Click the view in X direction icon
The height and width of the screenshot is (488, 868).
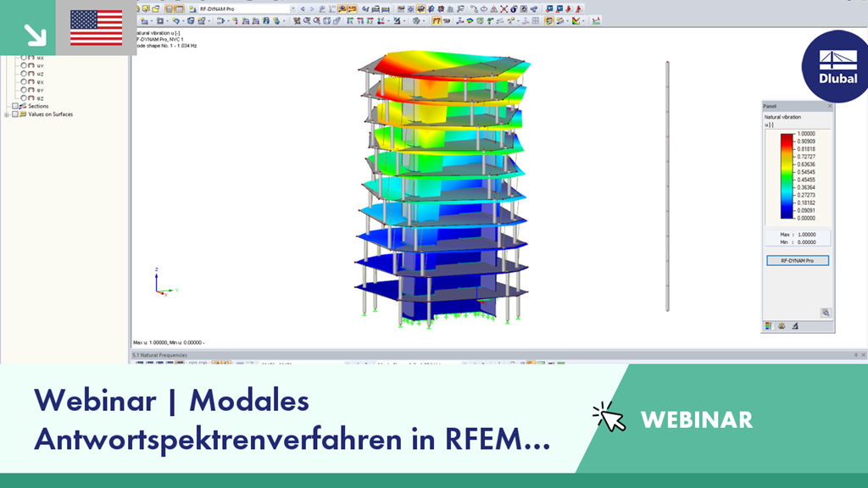[350, 21]
